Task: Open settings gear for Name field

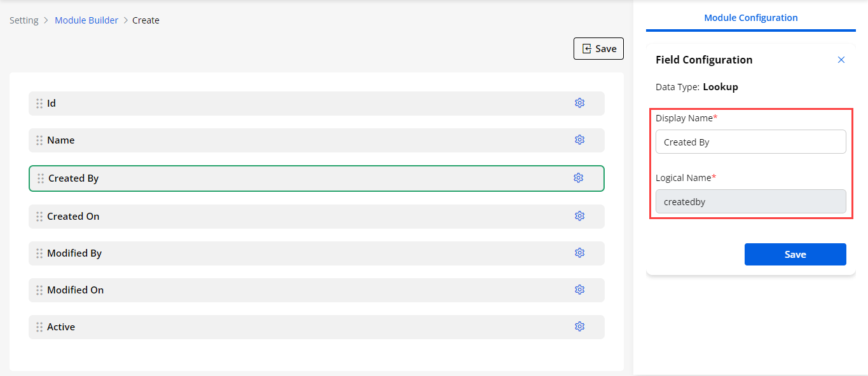Action: [579, 140]
